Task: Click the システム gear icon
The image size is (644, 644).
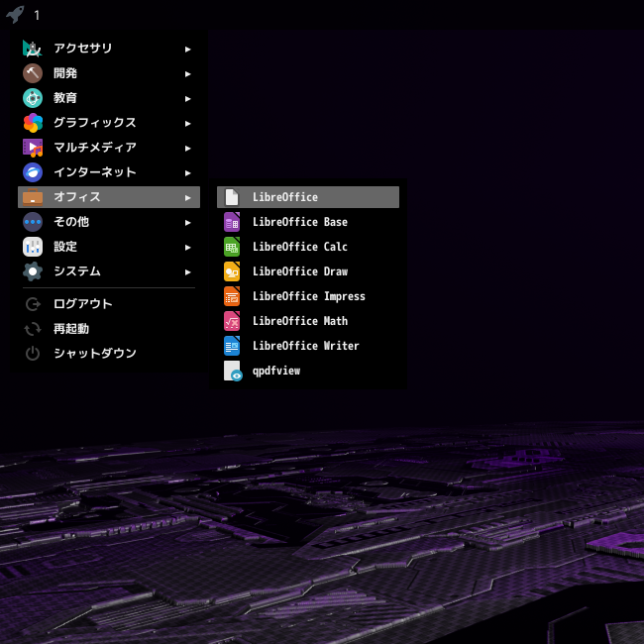Action: pos(33,271)
